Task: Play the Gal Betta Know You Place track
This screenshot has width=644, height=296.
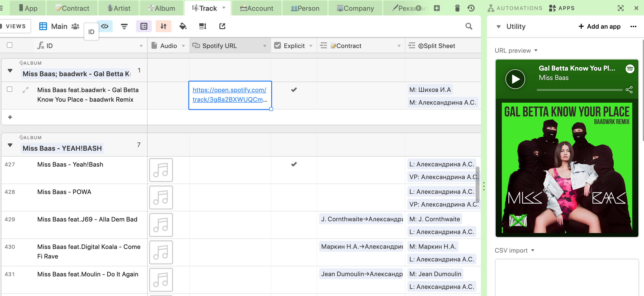Action: (515, 79)
